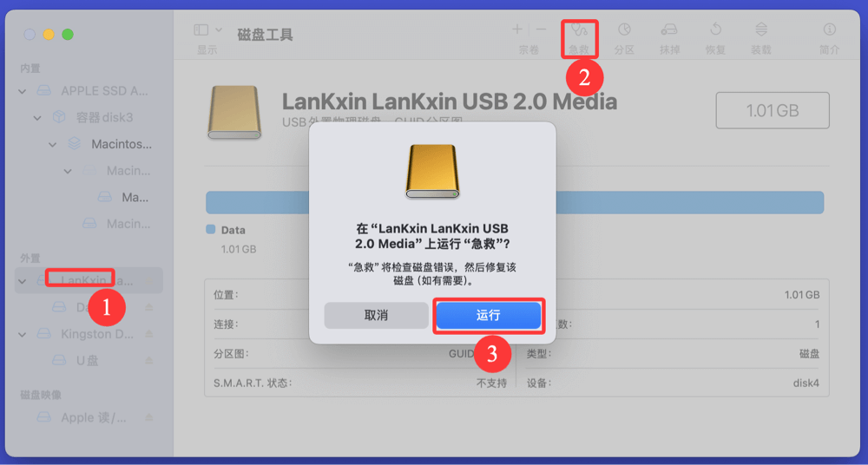Screen dimensions: 868x465
Task: Select the Erase (抹掉) toolbar icon
Action: coord(669,29)
